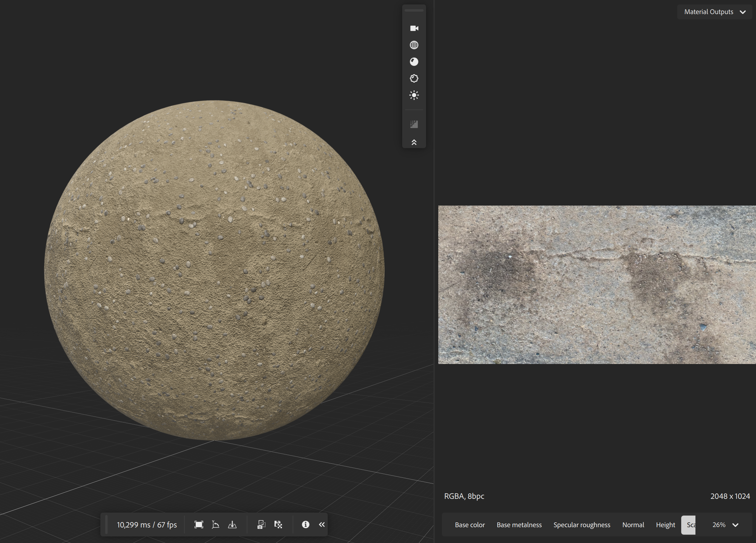This screenshot has width=756, height=543.
Task: Switch to the Base metalness output
Action: (519, 525)
